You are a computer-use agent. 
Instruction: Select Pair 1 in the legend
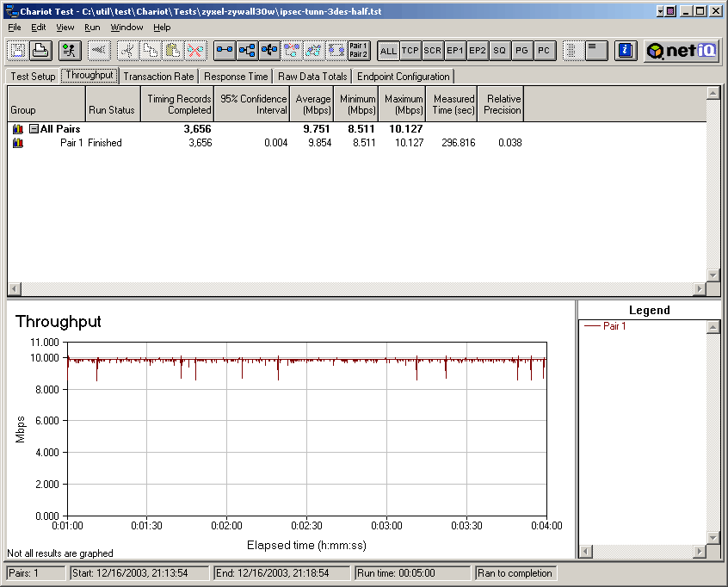(x=614, y=326)
